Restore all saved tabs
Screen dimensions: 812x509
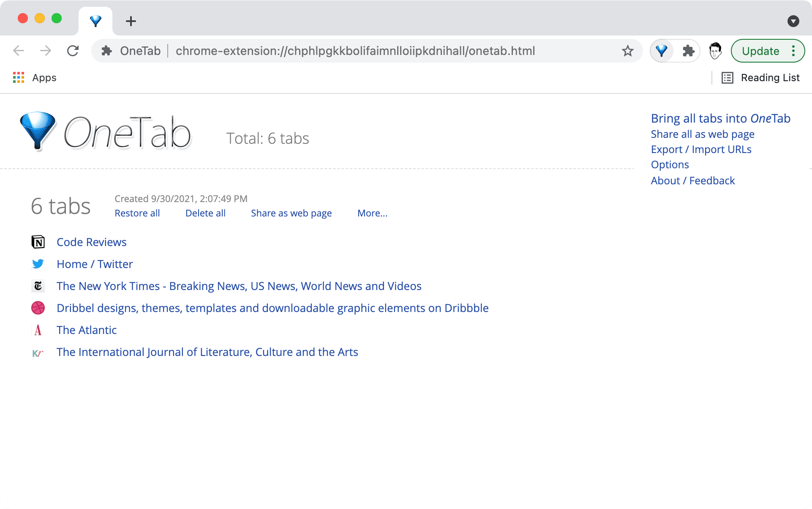[x=137, y=213]
